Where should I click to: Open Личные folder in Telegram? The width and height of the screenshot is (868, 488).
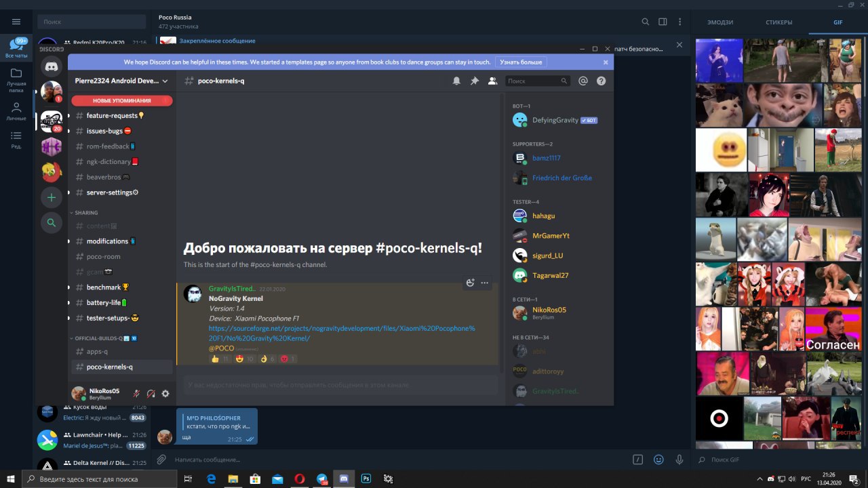click(x=16, y=111)
